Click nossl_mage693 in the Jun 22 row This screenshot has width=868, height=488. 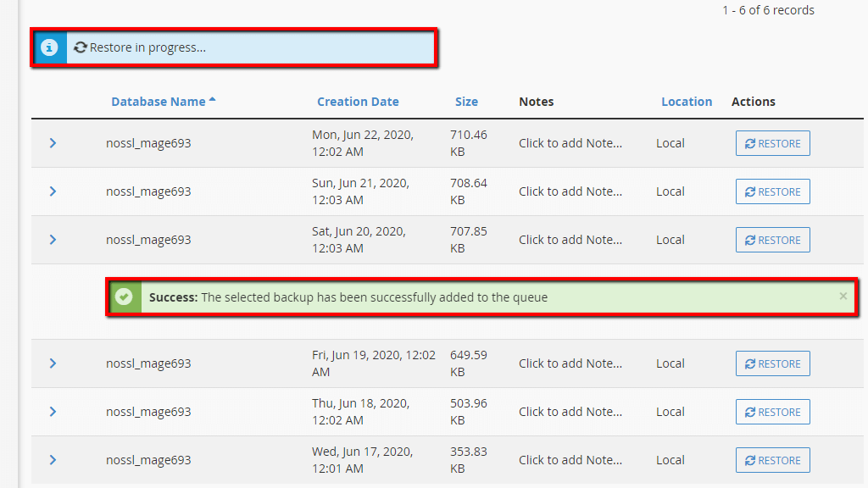pos(148,143)
